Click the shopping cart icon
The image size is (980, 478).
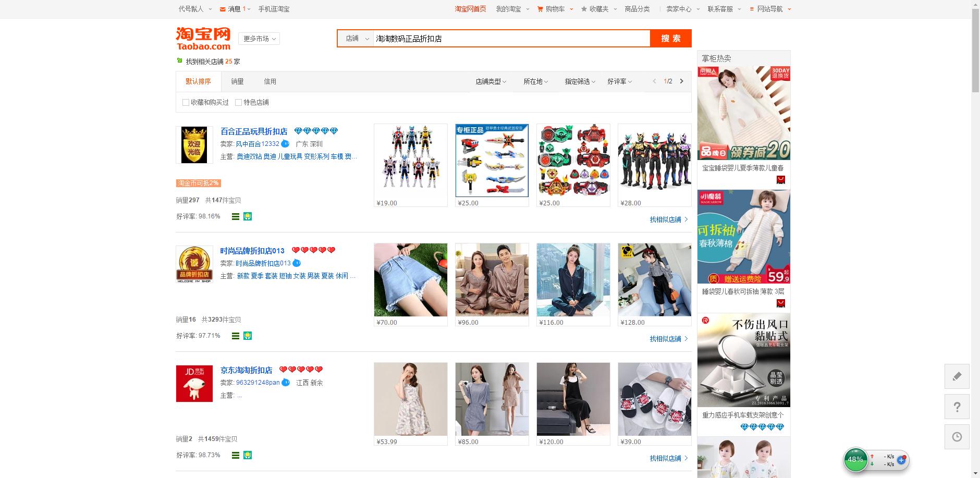(x=540, y=9)
